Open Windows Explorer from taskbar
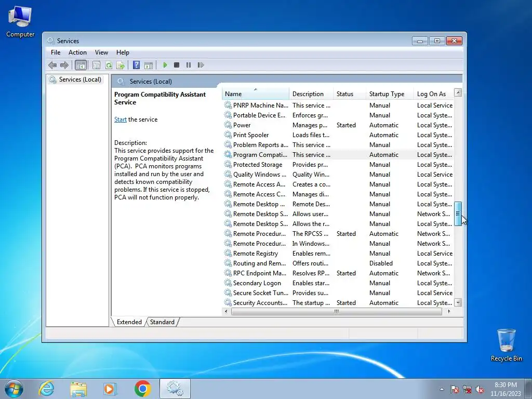Image resolution: width=532 pixels, height=399 pixels. pos(78,389)
